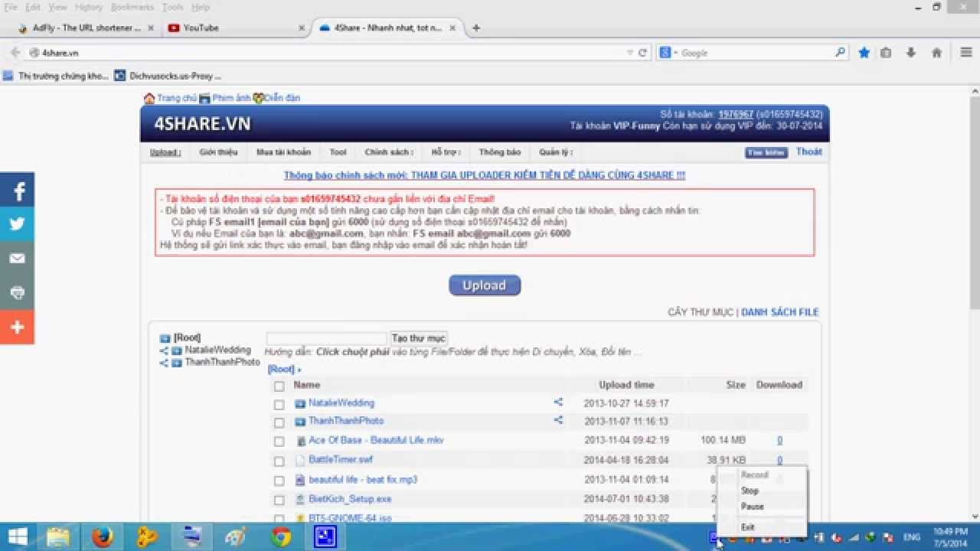Share page via Twitter sidebar button
Image resolution: width=980 pixels, height=551 pixels.
point(17,224)
